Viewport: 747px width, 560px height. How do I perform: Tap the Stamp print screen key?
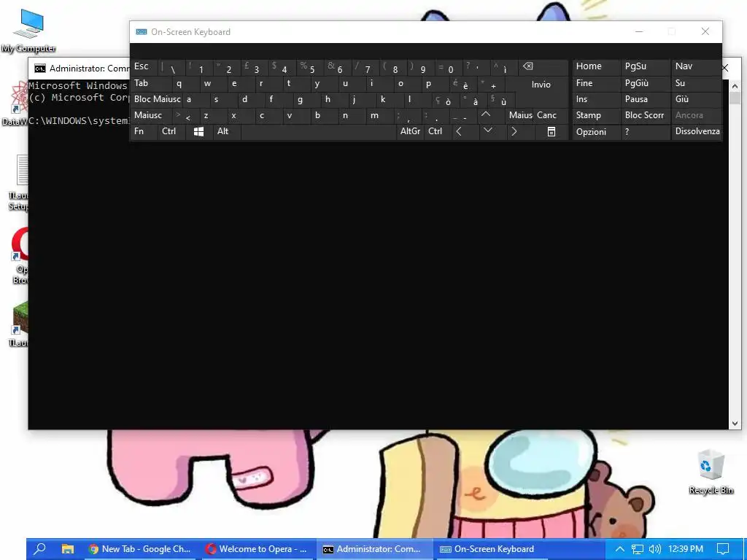[596, 116]
